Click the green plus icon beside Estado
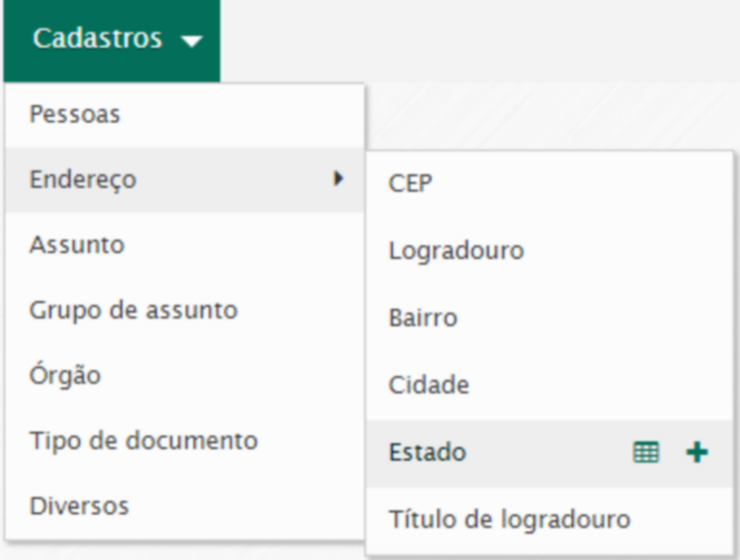This screenshot has width=740, height=560. [x=698, y=454]
